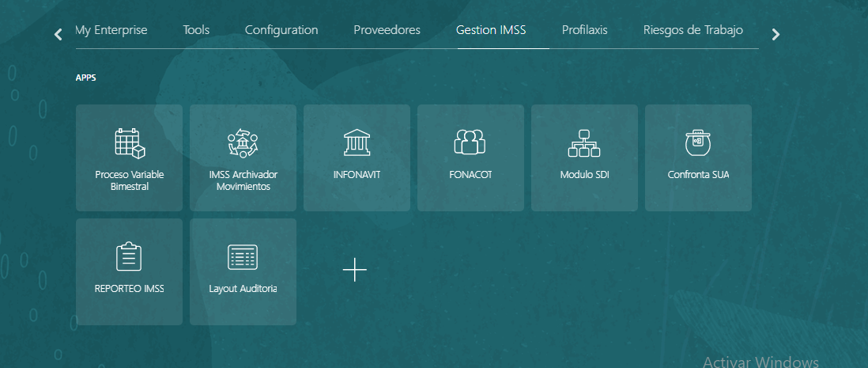
Task: Open the Riesgos de Trabajo tab
Action: pyautogui.click(x=693, y=31)
